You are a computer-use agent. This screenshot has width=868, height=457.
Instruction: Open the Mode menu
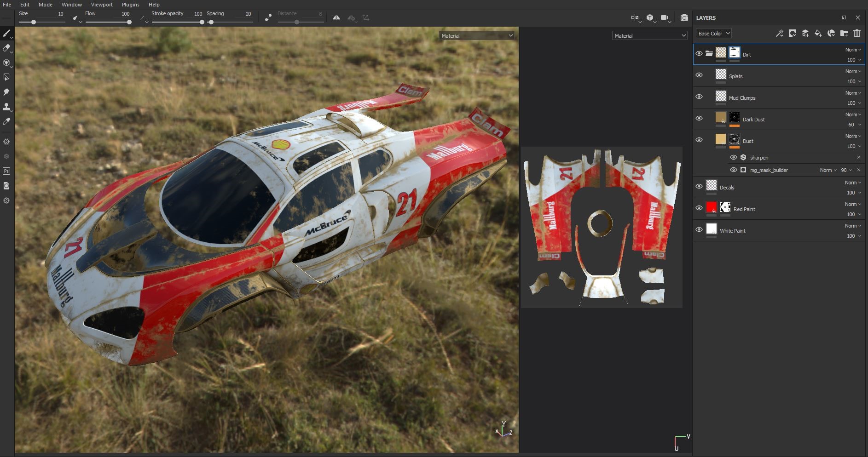click(46, 5)
